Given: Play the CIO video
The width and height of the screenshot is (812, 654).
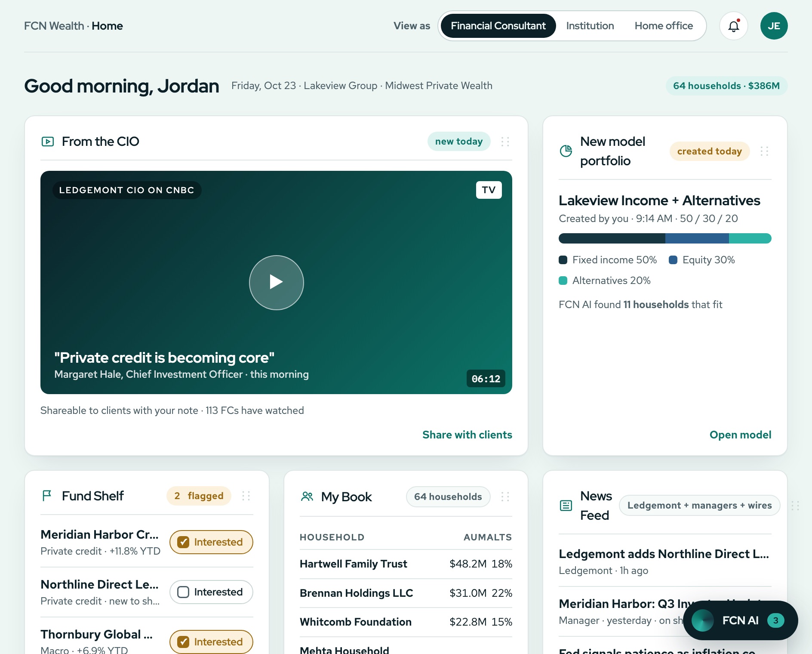Looking at the screenshot, I should pyautogui.click(x=276, y=282).
